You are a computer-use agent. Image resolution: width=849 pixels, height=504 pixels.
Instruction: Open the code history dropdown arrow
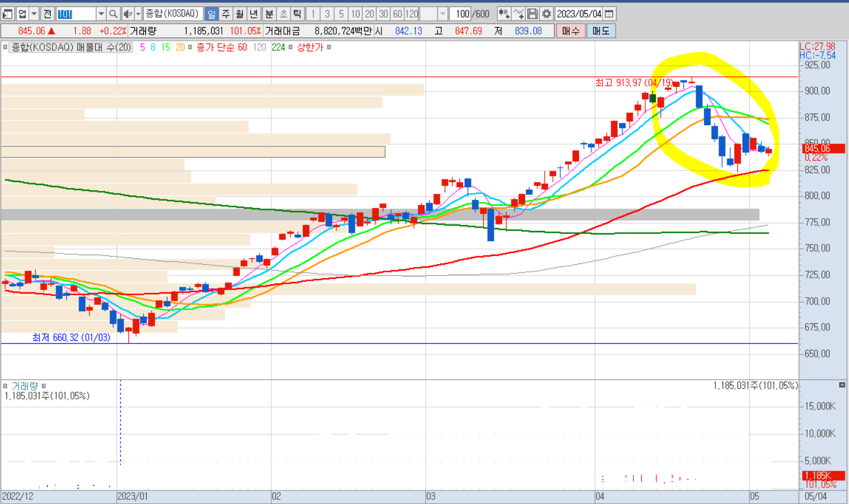[101, 14]
